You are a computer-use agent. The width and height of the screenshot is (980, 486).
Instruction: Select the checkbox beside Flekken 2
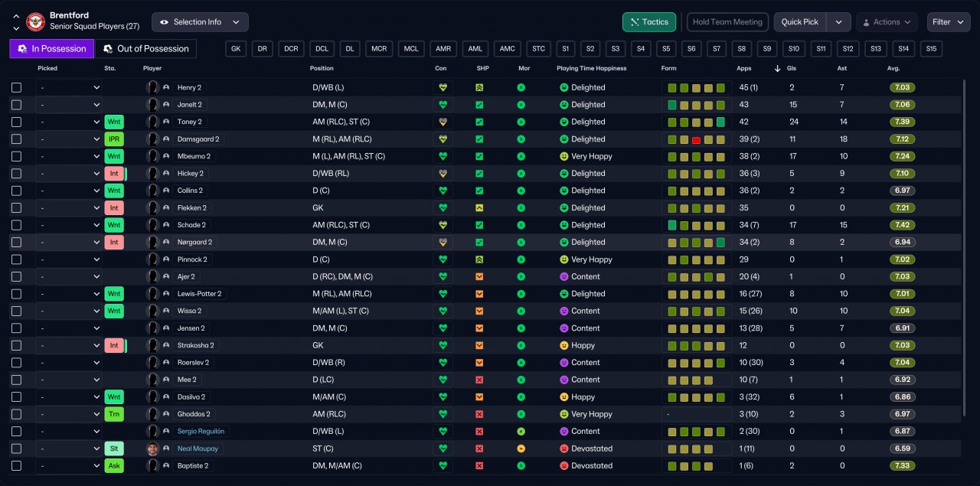pos(17,208)
